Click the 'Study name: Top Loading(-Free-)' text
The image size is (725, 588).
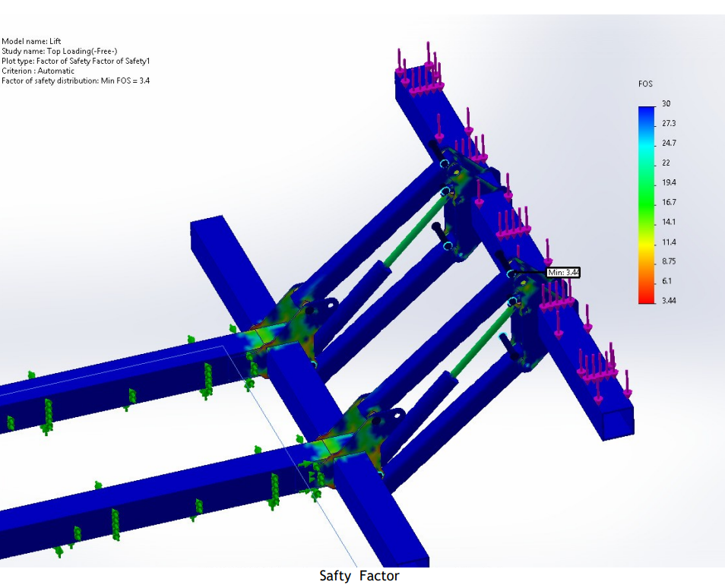tap(59, 52)
